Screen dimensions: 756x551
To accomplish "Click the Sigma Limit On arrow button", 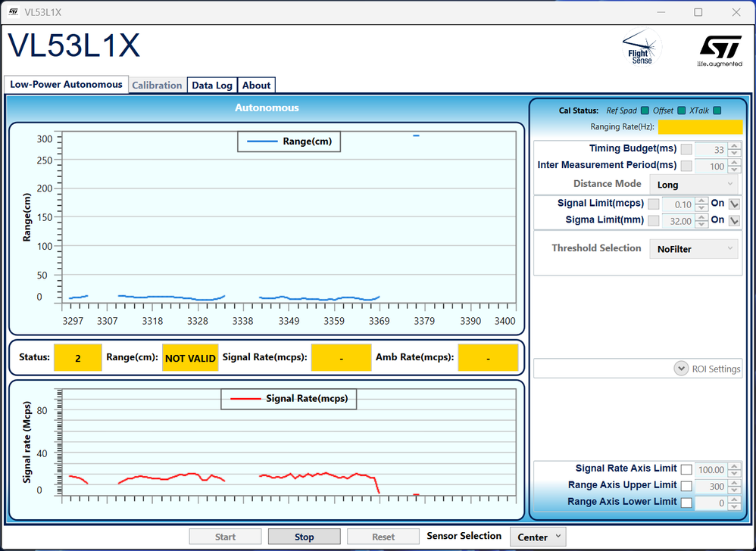I will [x=733, y=220].
